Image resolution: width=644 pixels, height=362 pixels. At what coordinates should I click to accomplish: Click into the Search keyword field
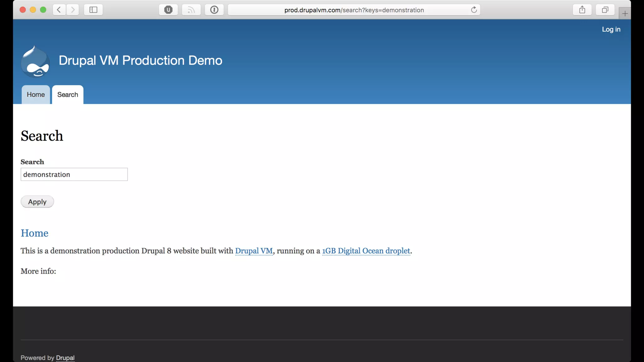coord(74,174)
